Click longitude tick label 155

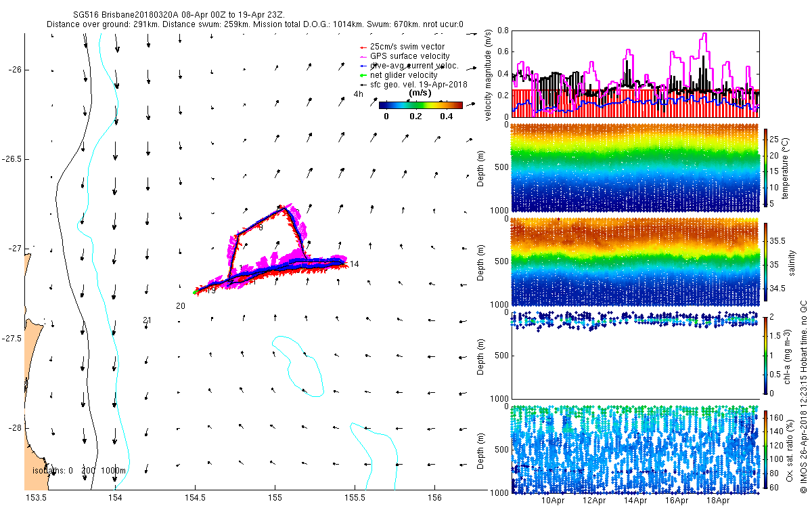(275, 497)
